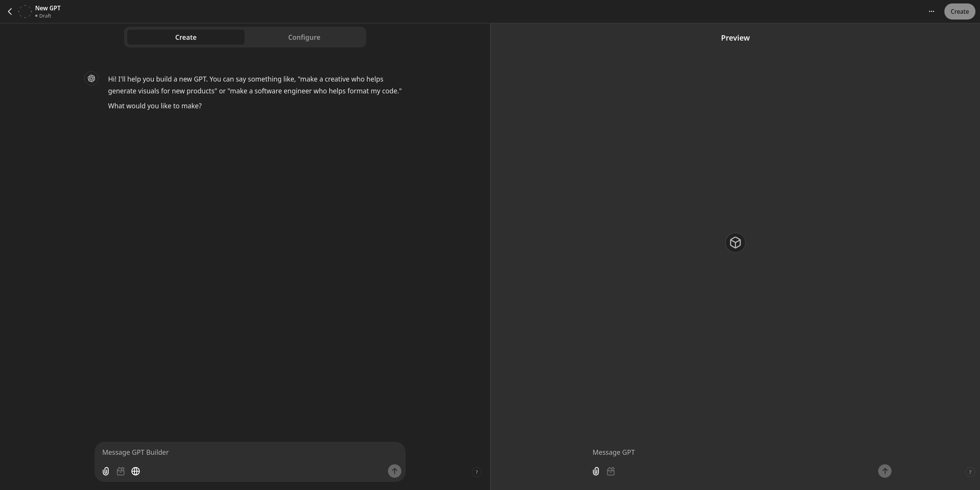Screen dimensions: 980x490
Task: Click the New GPT title text
Action: [48, 8]
